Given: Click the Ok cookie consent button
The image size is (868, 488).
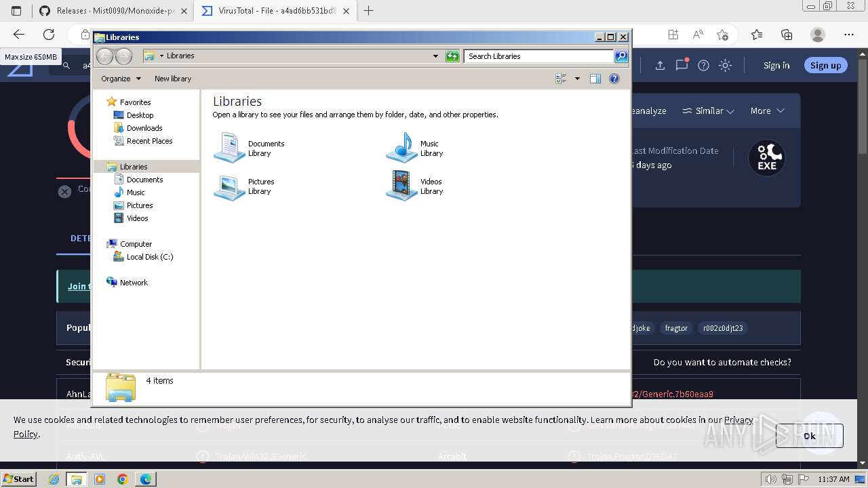Looking at the screenshot, I should click(810, 436).
